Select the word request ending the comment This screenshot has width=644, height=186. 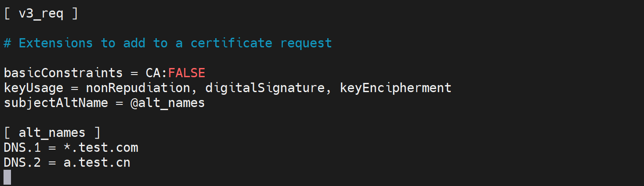[x=306, y=43]
